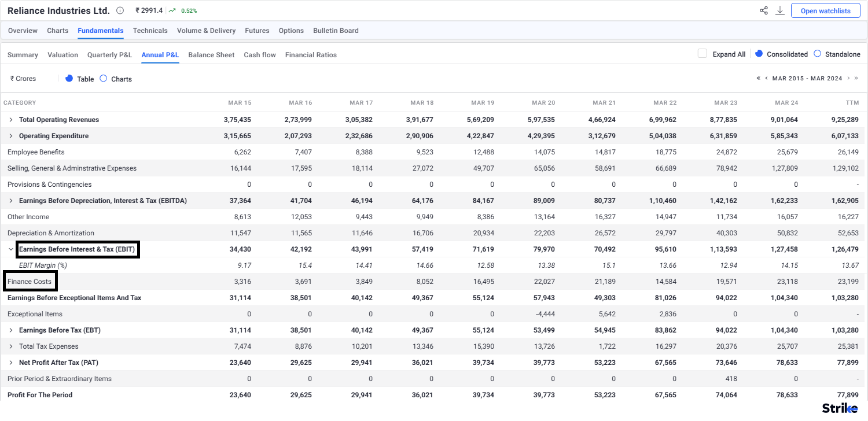The width and height of the screenshot is (868, 421).
Task: Click the Exceptional Items row label
Action: click(35, 314)
